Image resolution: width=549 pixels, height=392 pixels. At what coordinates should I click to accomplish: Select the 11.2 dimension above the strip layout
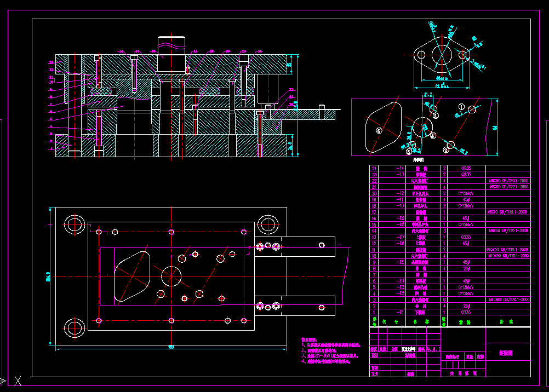(x=428, y=95)
